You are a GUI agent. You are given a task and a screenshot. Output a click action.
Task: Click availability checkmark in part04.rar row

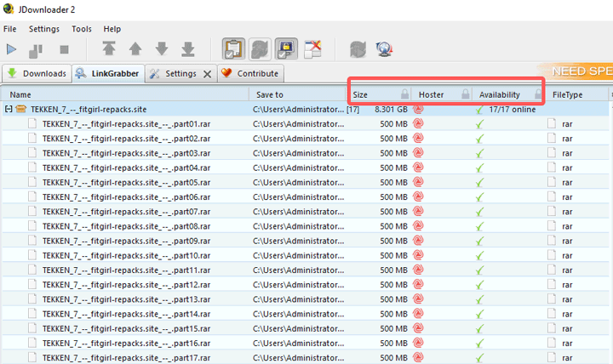tap(479, 168)
